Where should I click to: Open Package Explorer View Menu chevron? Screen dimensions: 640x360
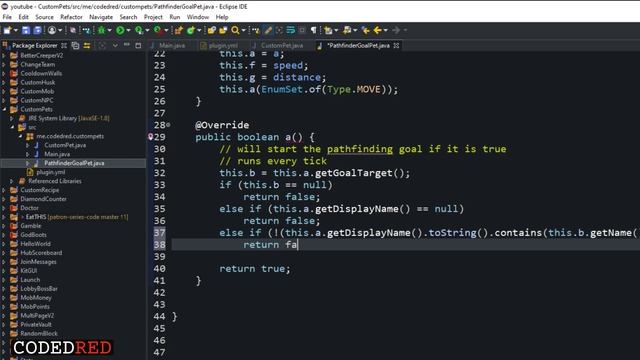click(x=115, y=45)
